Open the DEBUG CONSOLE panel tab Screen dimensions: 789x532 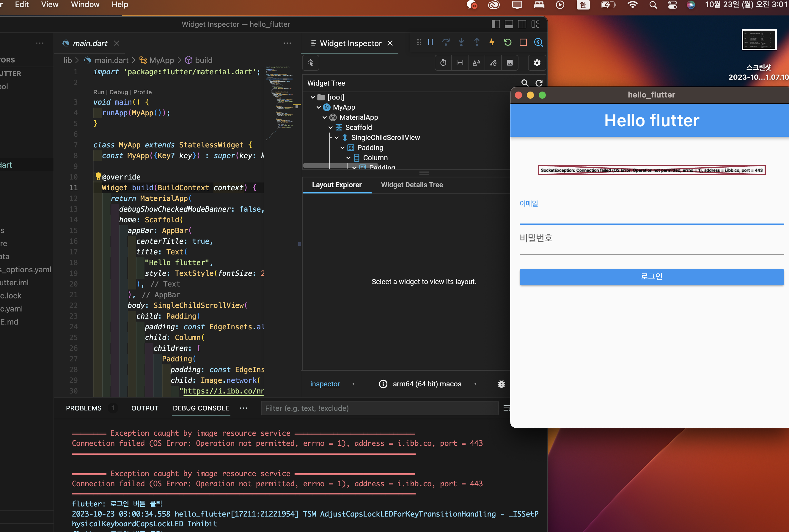201,408
